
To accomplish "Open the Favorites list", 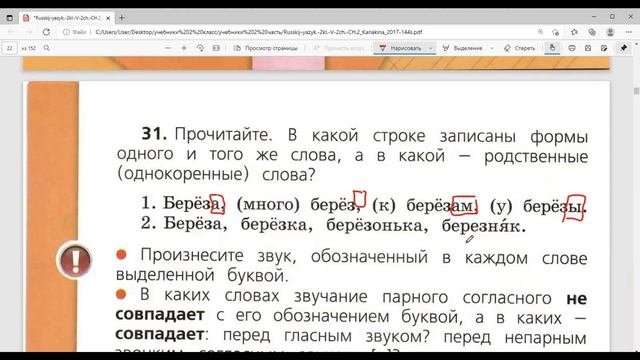I will coord(574,32).
